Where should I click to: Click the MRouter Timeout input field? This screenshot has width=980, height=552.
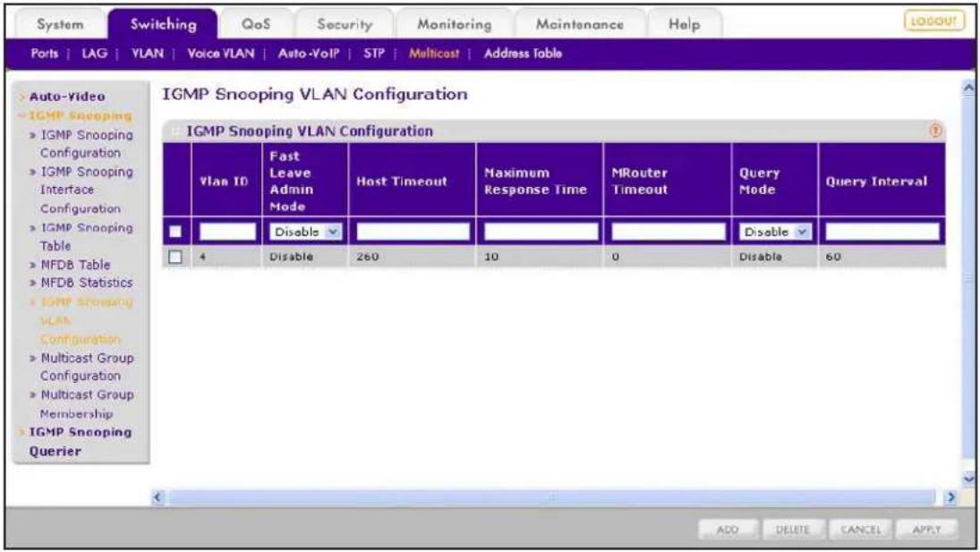coord(669,232)
